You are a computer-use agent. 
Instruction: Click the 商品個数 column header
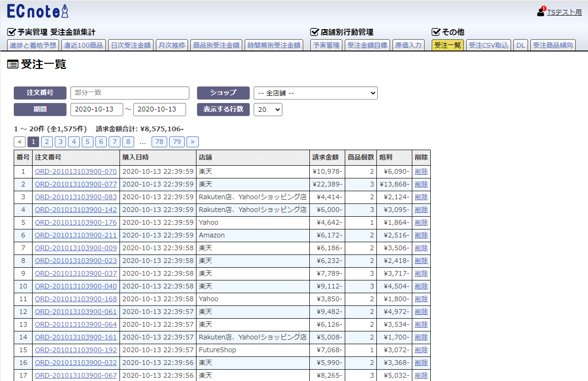(x=361, y=158)
